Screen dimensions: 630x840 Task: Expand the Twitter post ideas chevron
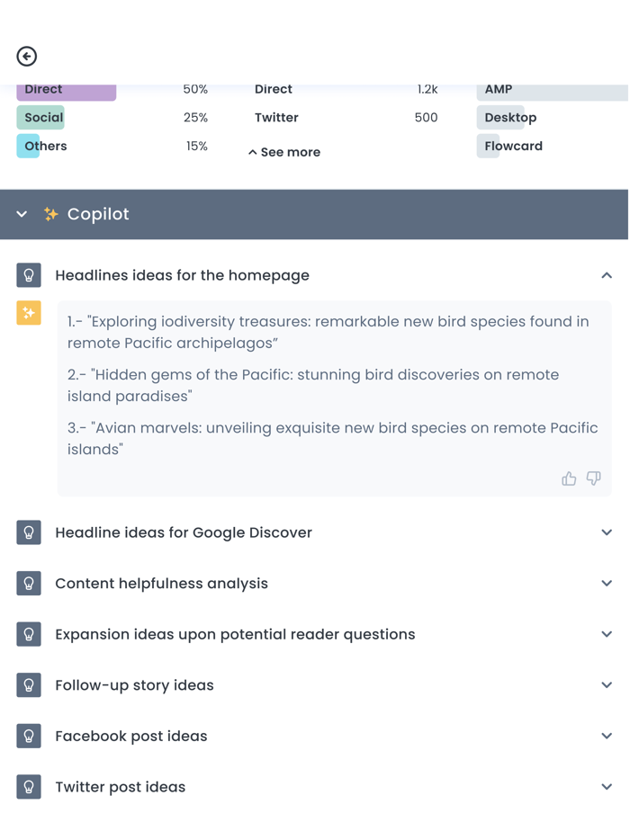click(607, 787)
